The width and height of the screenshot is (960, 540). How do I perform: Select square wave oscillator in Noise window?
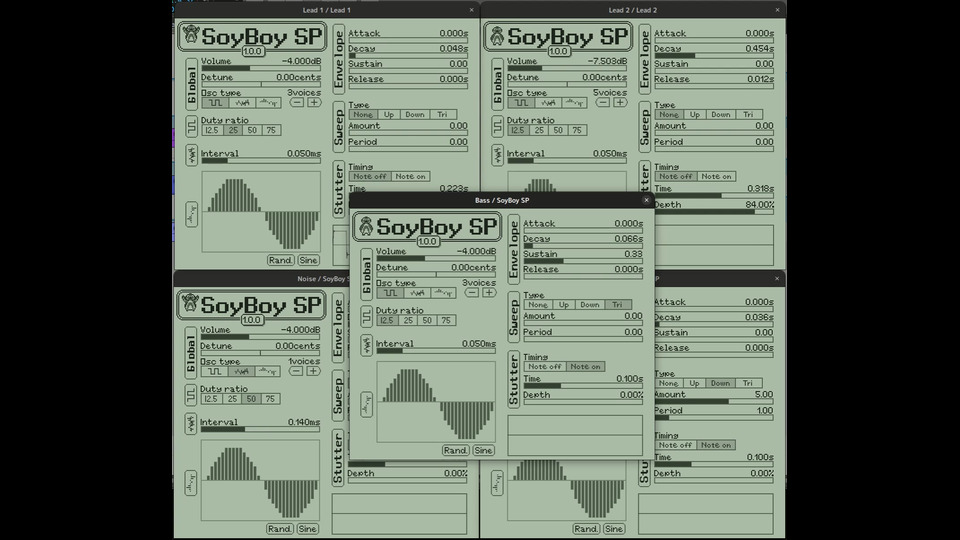214,372
